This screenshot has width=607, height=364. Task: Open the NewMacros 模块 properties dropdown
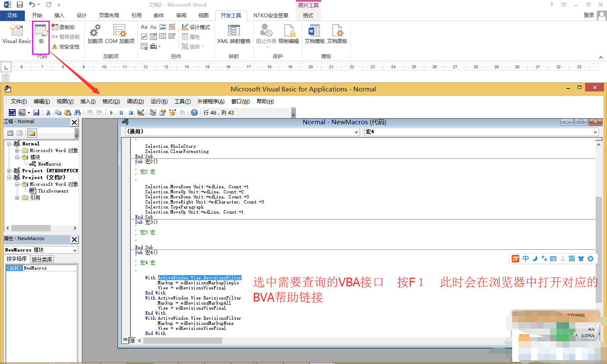75,250
